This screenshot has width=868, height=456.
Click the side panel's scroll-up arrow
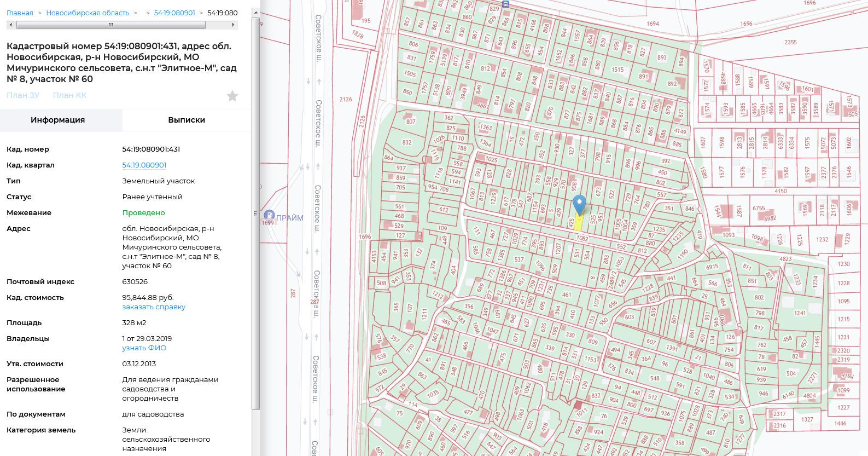point(255,13)
